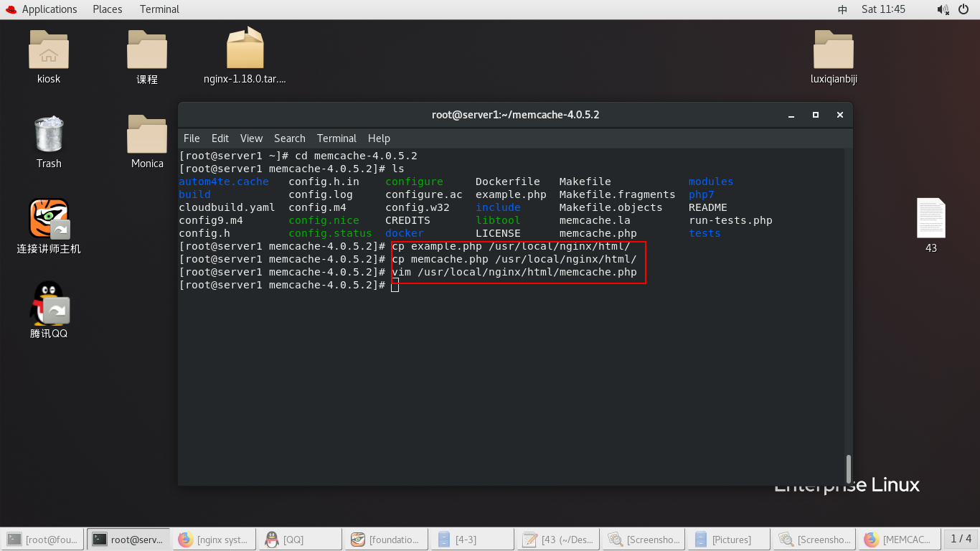This screenshot has width=980, height=551.
Task: Click config.status in ls output
Action: click(x=330, y=233)
